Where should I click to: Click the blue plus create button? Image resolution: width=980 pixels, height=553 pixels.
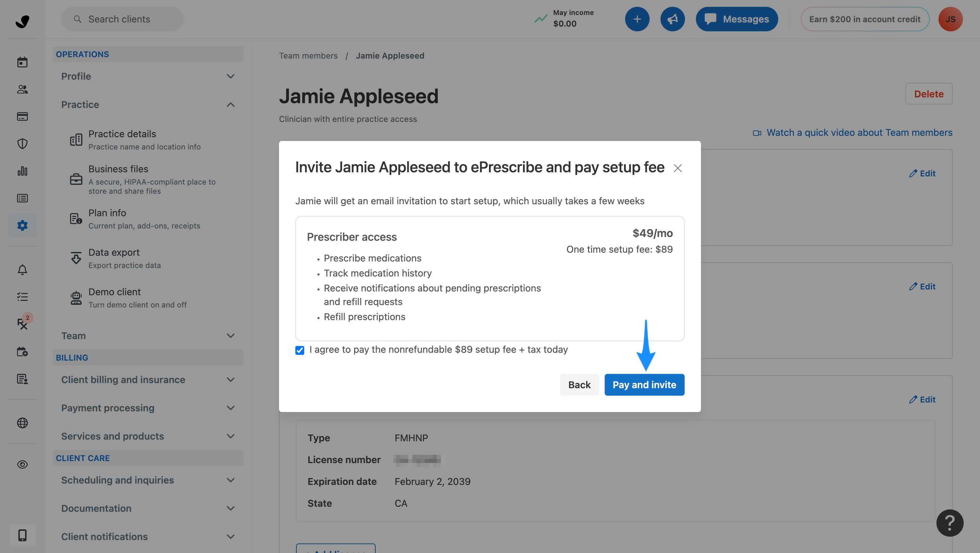pyautogui.click(x=637, y=19)
